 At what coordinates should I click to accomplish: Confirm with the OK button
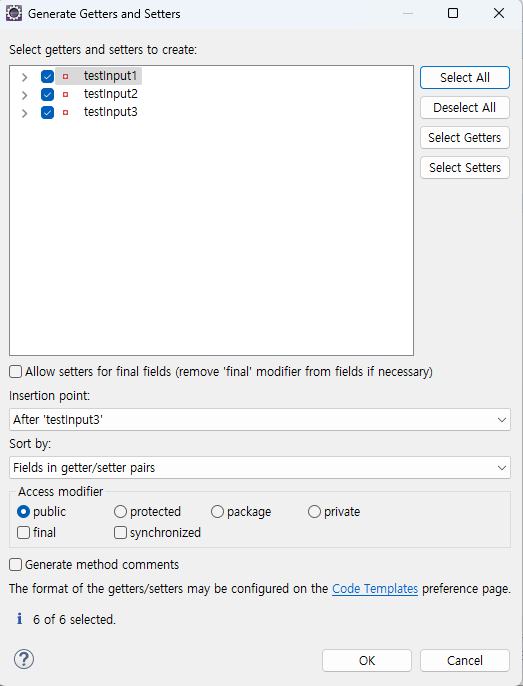click(367, 661)
